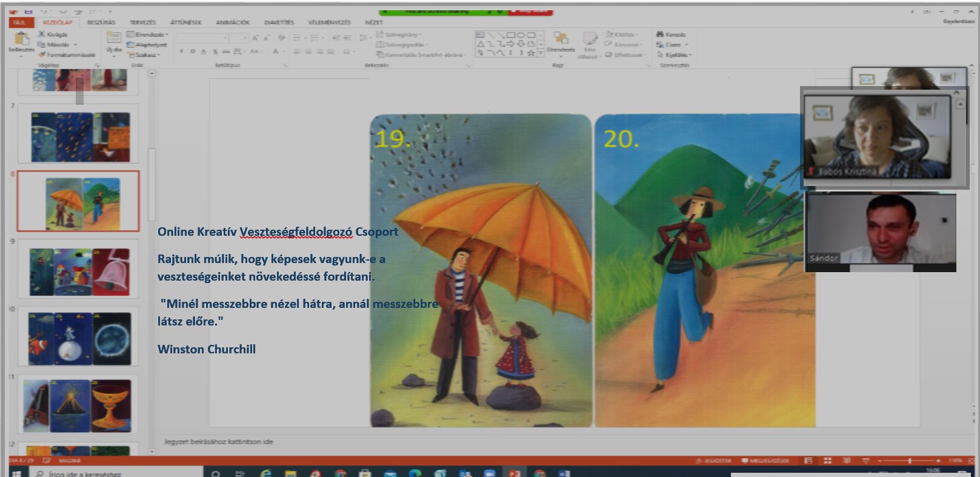Insert a new slide with Új dia
The image size is (980, 477).
pos(113,40)
